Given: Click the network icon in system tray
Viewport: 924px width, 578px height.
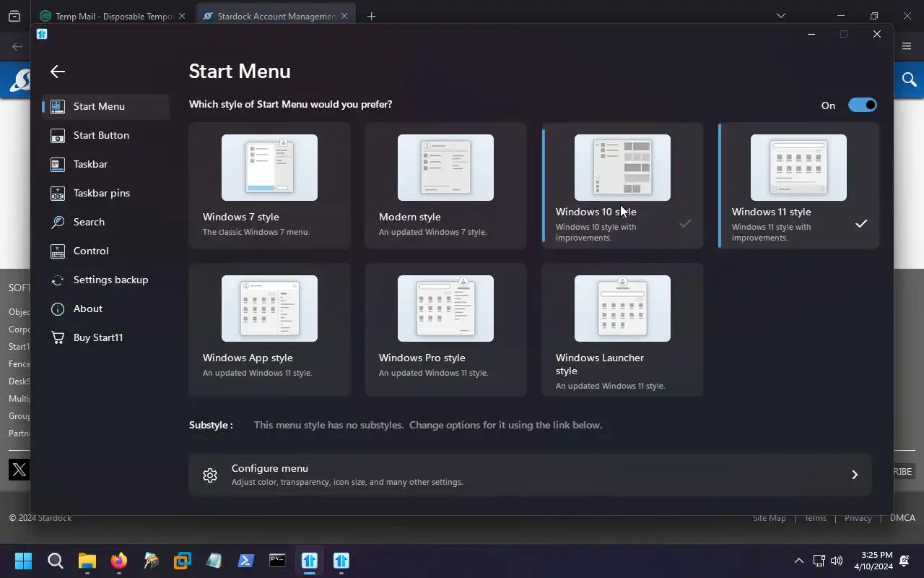Looking at the screenshot, I should [819, 561].
